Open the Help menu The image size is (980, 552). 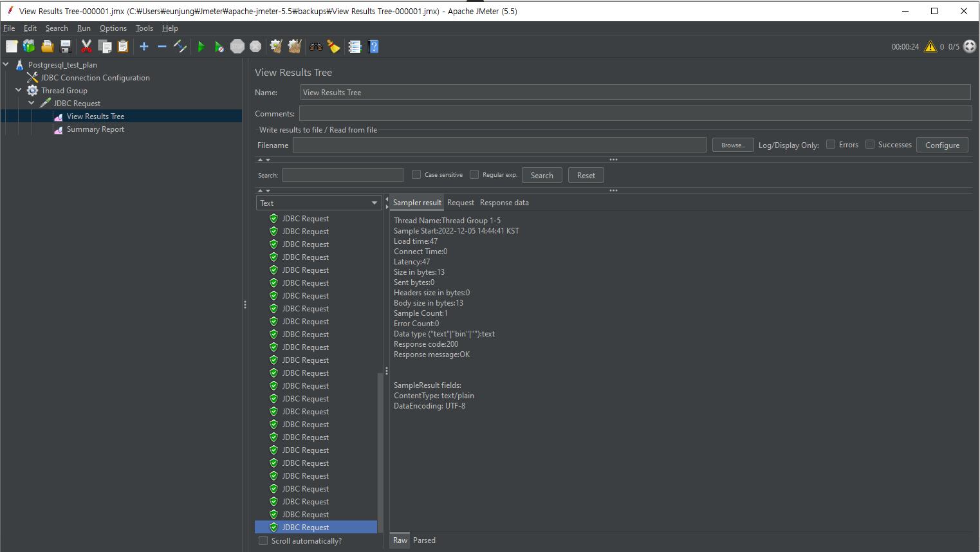click(x=170, y=28)
